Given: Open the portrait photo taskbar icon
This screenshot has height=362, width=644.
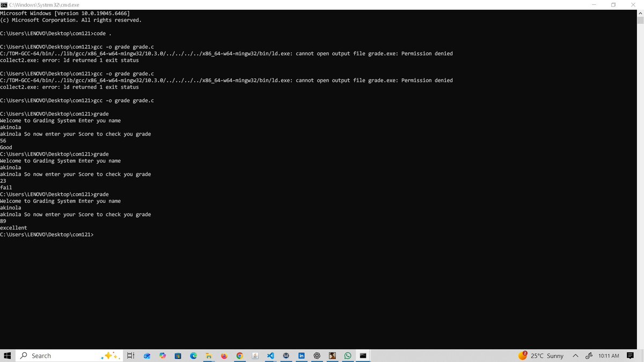Looking at the screenshot, I should tap(332, 356).
